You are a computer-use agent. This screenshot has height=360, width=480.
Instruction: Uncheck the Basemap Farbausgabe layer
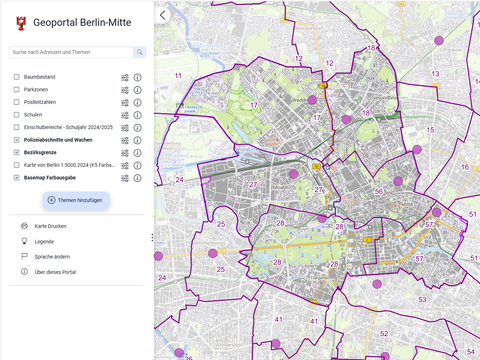pos(16,178)
